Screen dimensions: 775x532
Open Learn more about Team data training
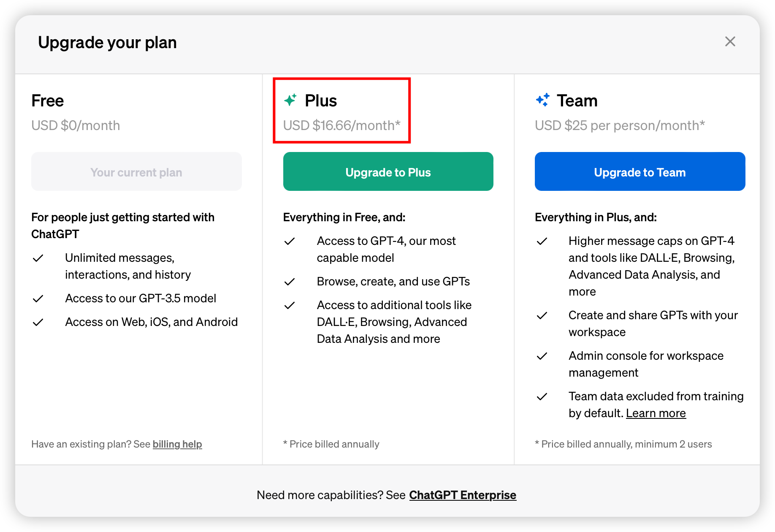[656, 413]
